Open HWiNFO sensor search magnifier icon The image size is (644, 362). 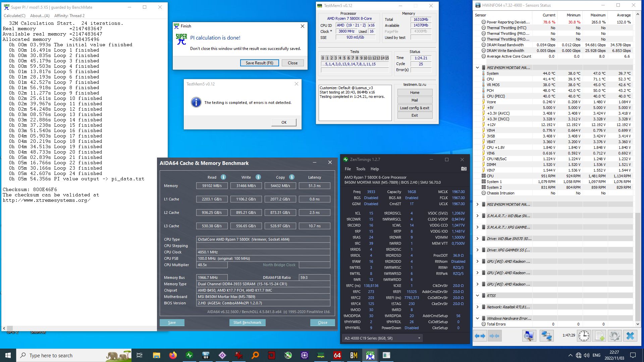click(529, 336)
